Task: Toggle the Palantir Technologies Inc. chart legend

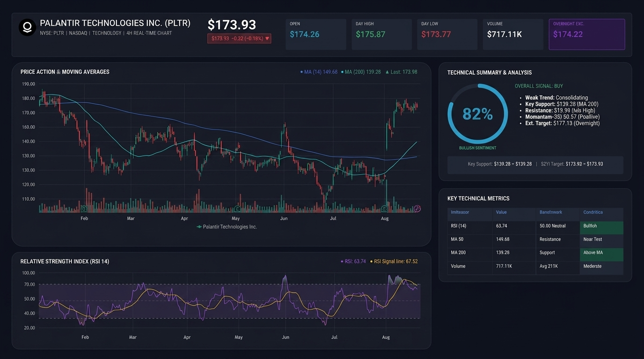Action: click(227, 227)
